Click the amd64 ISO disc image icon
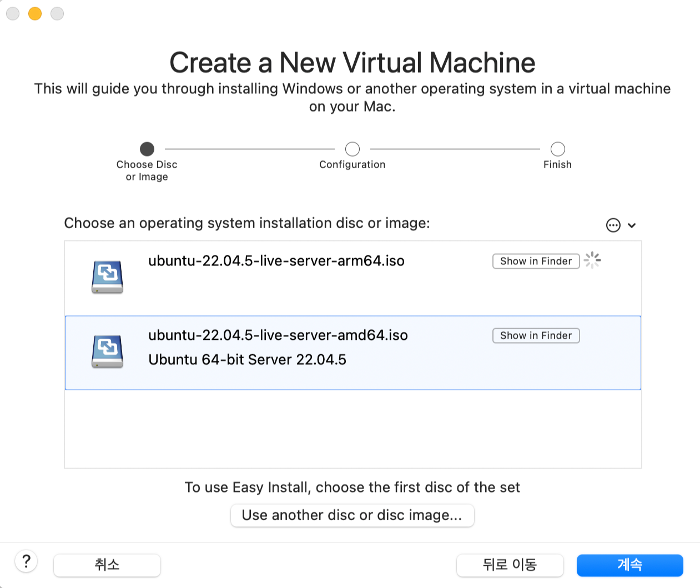The height and width of the screenshot is (588, 700). click(107, 351)
